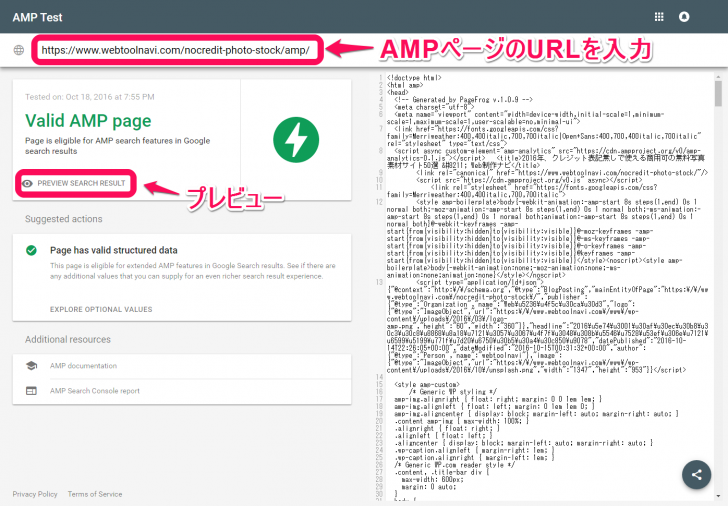Click the green AMP lightning bolt icon
Viewport: 728px width, 506px height.
click(x=296, y=140)
